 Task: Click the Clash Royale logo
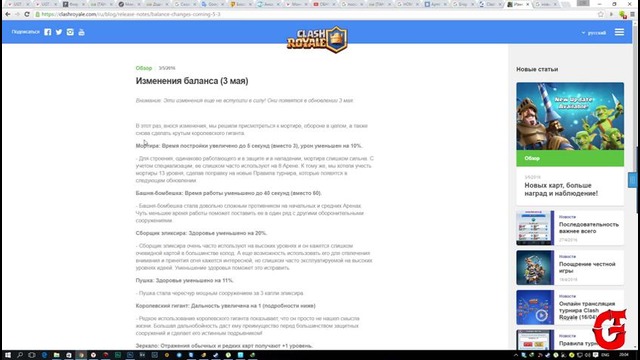pyautogui.click(x=317, y=40)
